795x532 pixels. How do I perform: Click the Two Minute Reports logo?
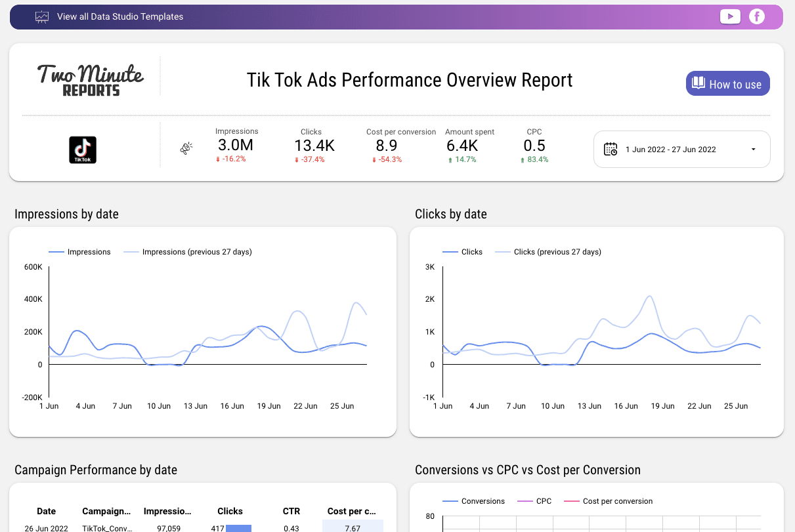coord(91,80)
